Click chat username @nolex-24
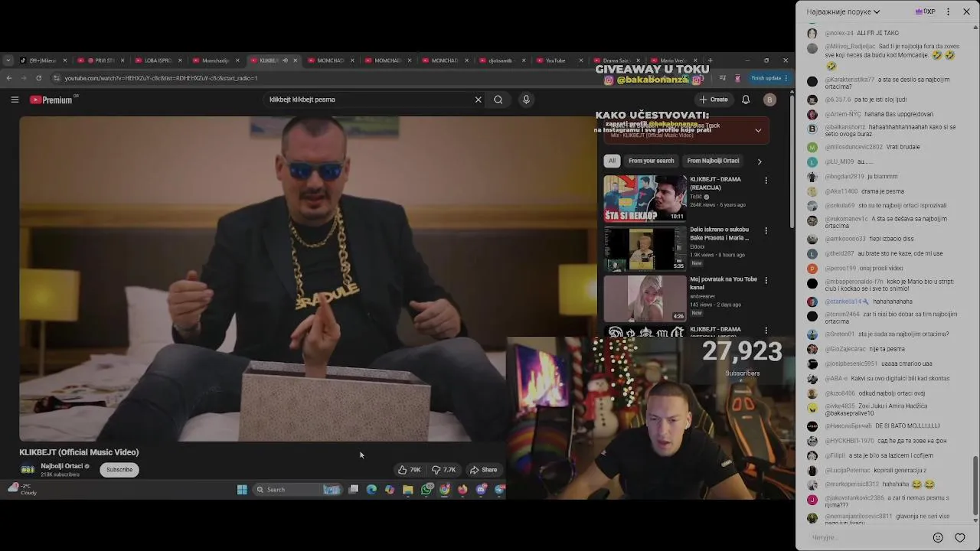Viewport: 980px width, 551px height. [x=838, y=34]
